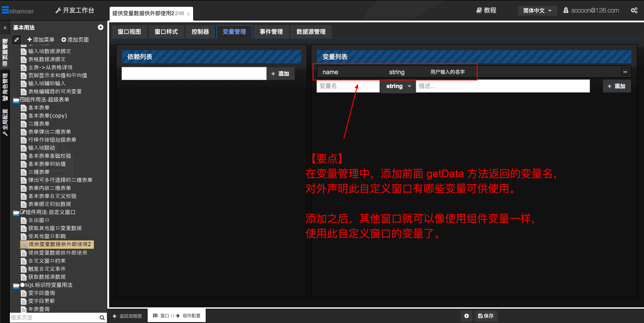Collapse the 组件用法-自定义窗口 folder

pos(16,213)
